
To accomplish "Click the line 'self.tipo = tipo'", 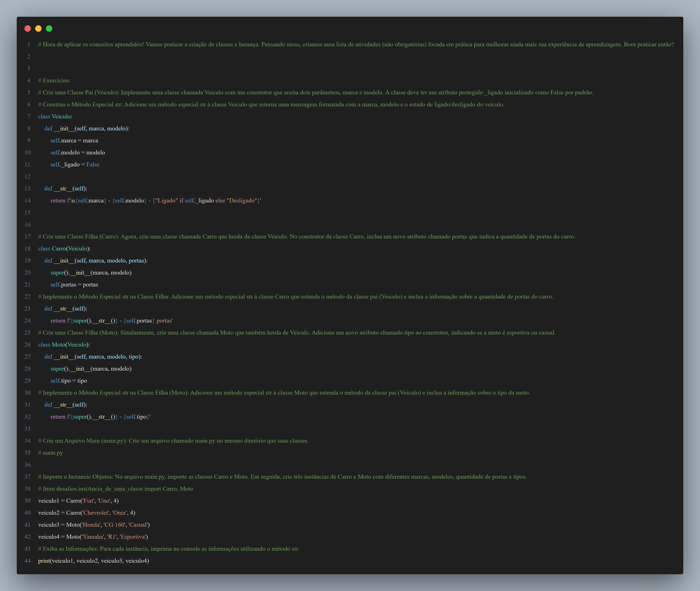I will tap(69, 381).
